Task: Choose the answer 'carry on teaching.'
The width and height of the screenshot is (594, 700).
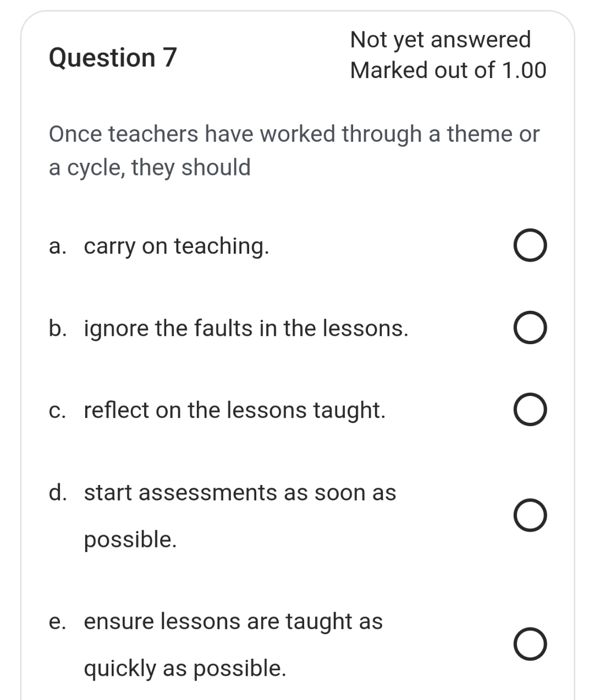Action: coord(176,247)
